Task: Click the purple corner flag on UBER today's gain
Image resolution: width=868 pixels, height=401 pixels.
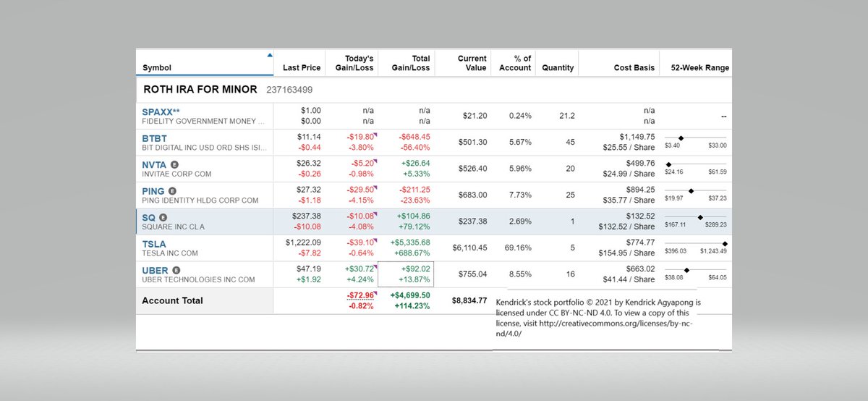Action: pos(376,266)
